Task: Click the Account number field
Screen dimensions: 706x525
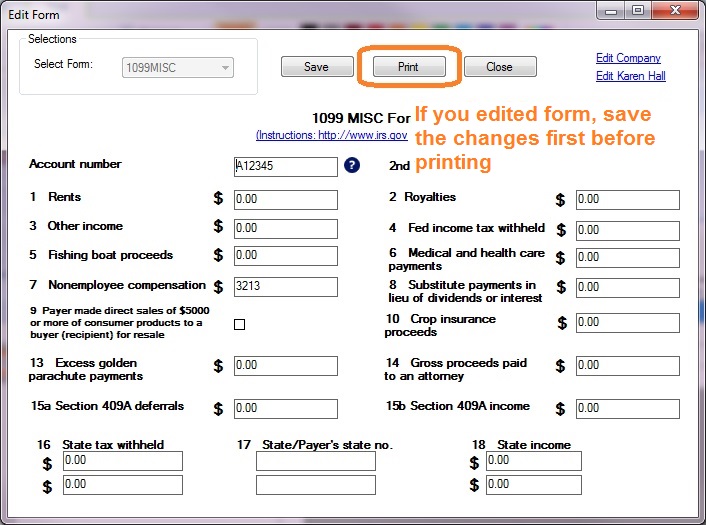Action: (285, 167)
